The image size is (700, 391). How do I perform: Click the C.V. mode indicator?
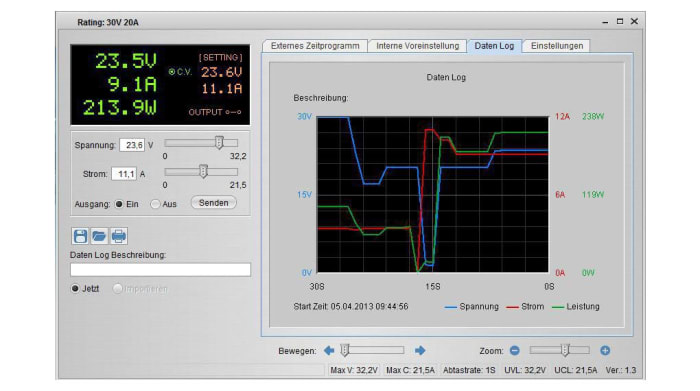[180, 72]
